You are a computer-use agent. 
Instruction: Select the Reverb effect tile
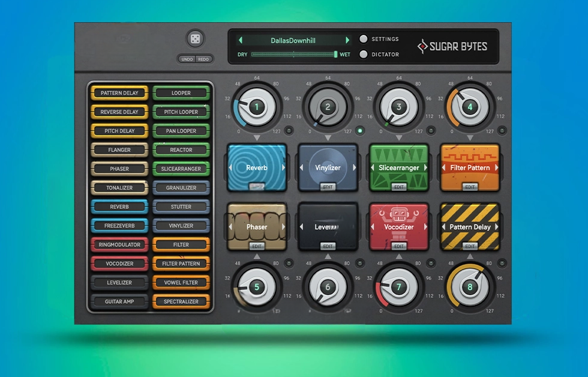pyautogui.click(x=257, y=167)
